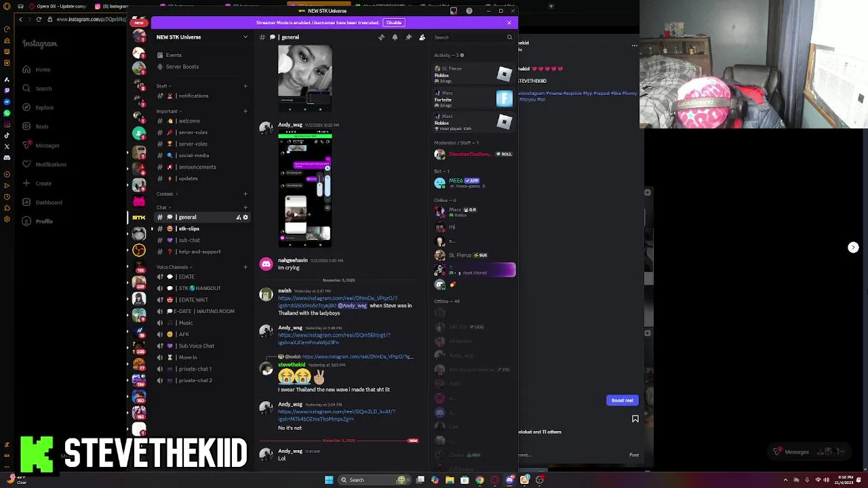Add a channel to Content category
Viewport: 868px width, 488px height.
pos(245,194)
